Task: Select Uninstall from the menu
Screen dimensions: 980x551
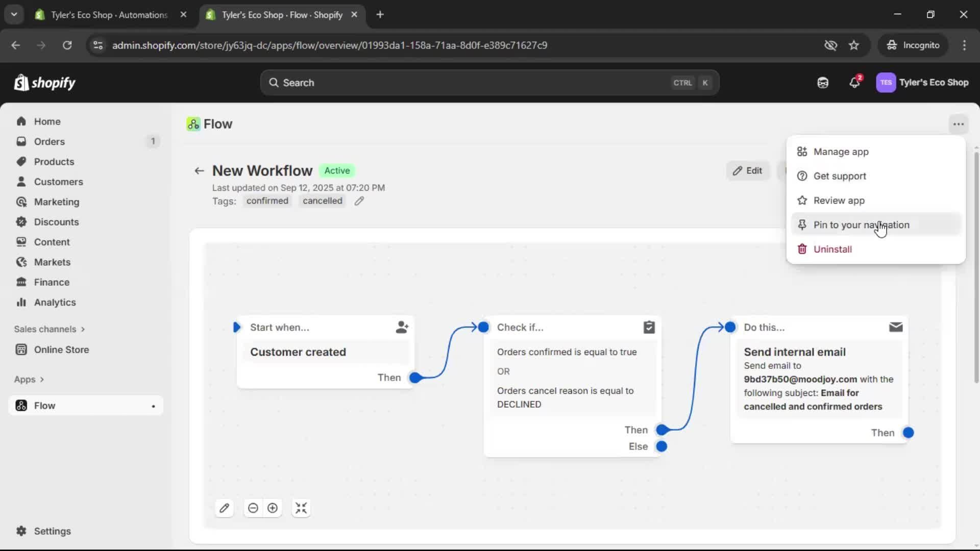Action: tap(876, 249)
